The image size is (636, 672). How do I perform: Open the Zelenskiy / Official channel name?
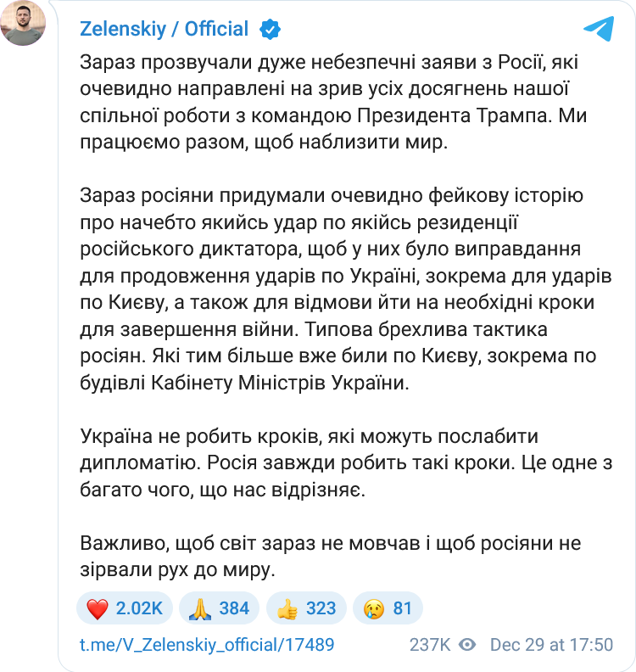pos(164,30)
